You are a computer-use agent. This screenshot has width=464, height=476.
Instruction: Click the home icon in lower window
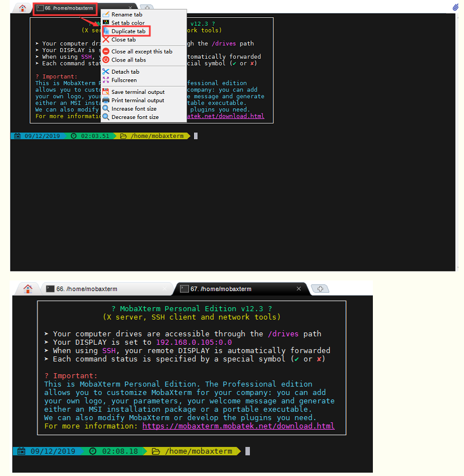tap(27, 289)
